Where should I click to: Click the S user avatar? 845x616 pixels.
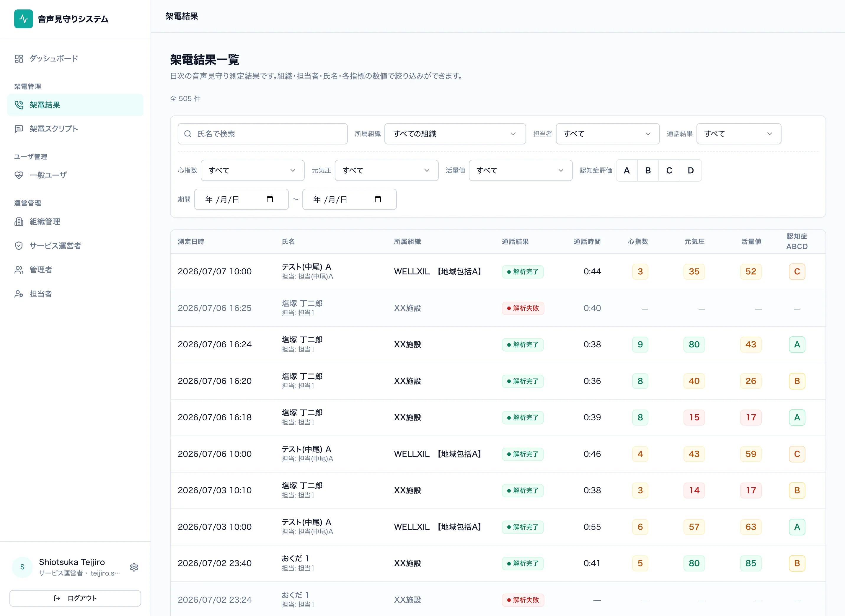[x=22, y=567]
